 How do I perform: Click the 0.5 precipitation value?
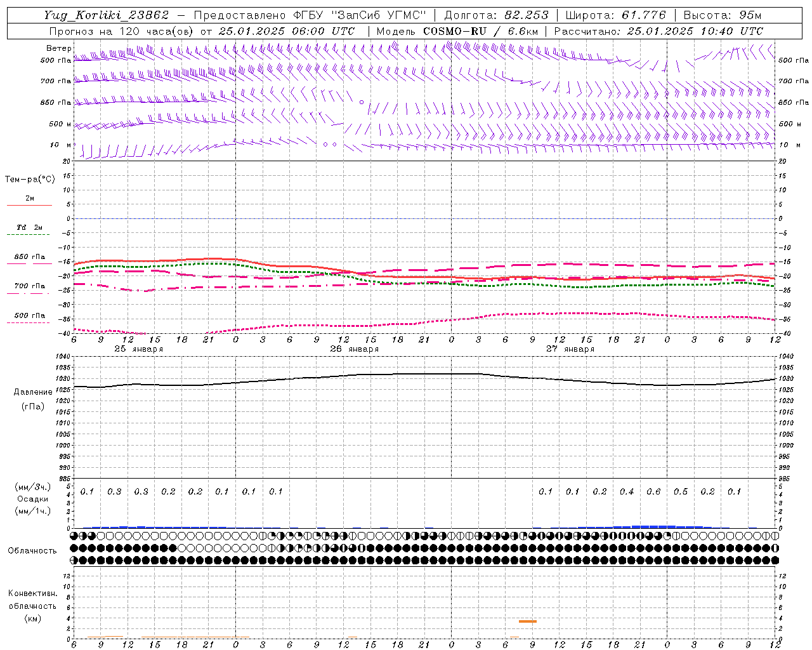pos(681,491)
